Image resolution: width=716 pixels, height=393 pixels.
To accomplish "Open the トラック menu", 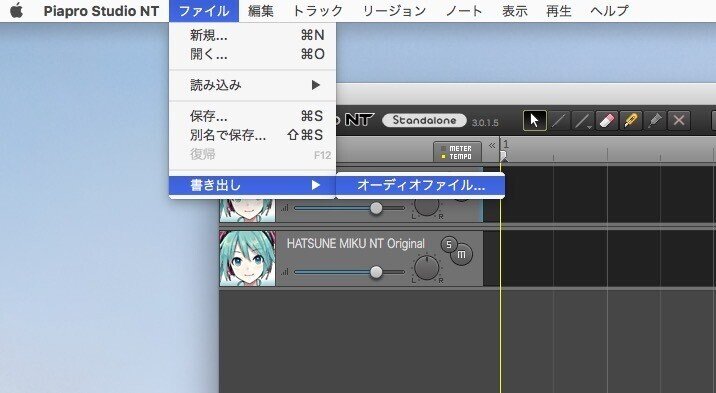I will pos(318,10).
